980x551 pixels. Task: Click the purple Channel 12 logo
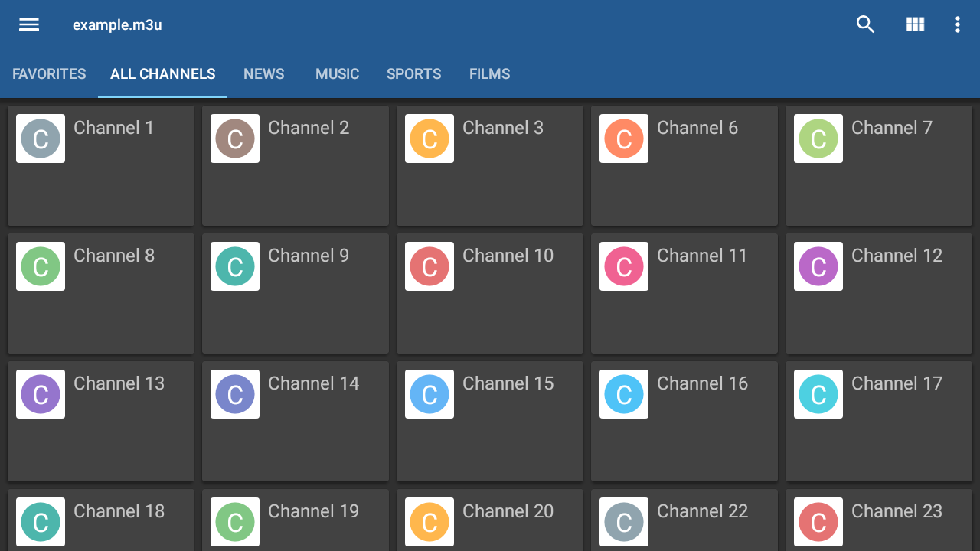[x=818, y=266]
